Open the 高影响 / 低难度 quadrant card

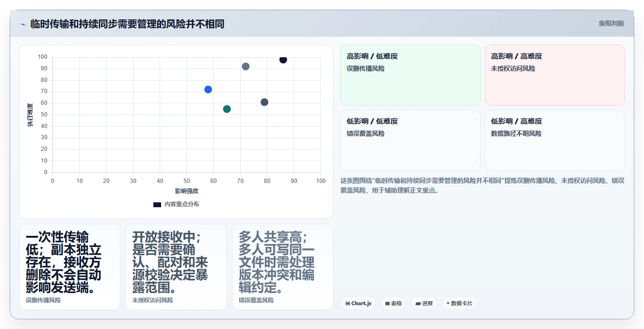[x=411, y=75]
